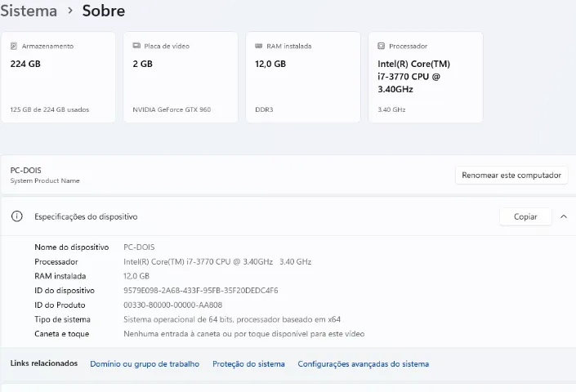Open Domínio ou grupo de trabalho link
576x392 pixels.
click(145, 363)
